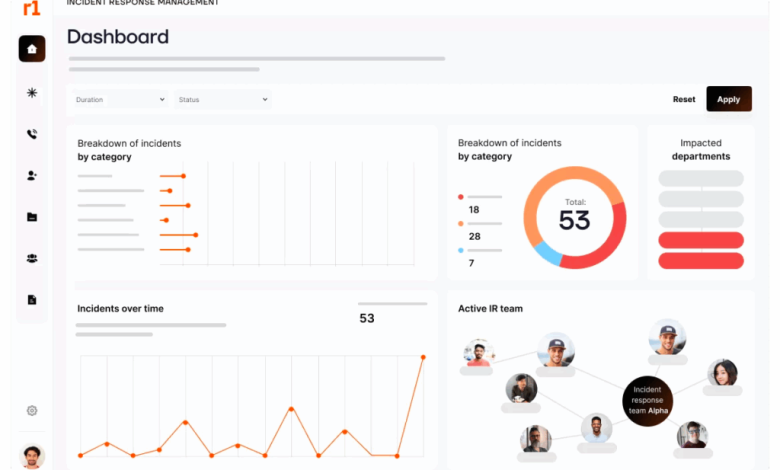780x470 pixels.
Task: Expand the Status dropdown
Action: 222,99
